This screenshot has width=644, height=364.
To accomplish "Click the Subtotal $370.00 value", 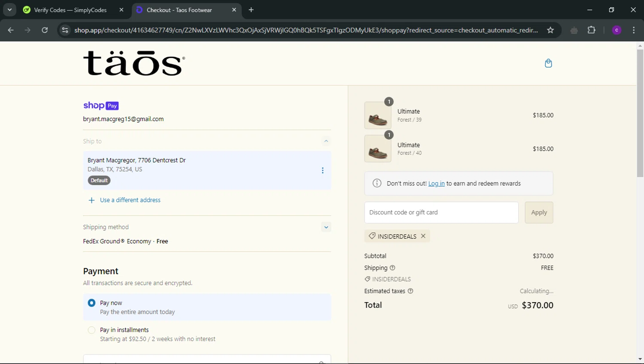I will point(543,256).
